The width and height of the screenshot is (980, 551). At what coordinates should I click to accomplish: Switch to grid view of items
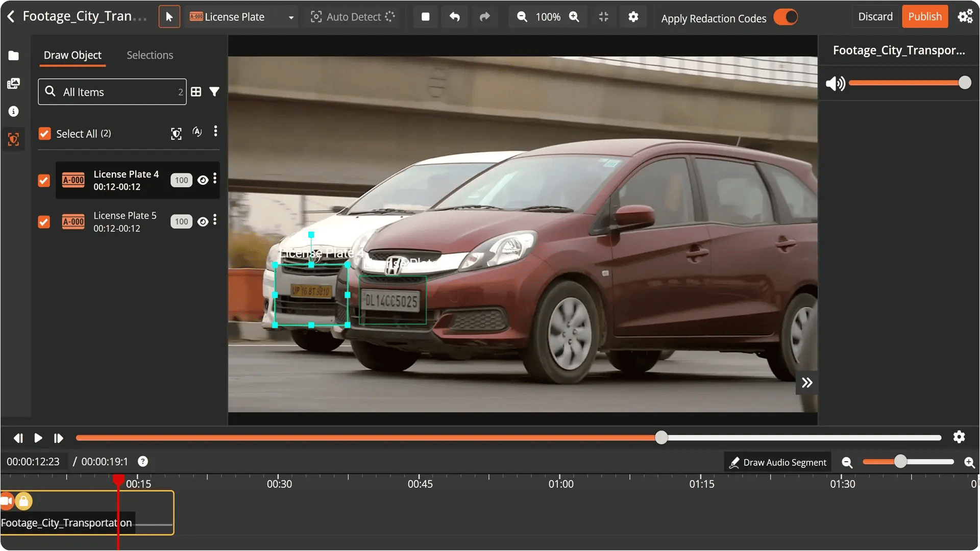pyautogui.click(x=196, y=92)
